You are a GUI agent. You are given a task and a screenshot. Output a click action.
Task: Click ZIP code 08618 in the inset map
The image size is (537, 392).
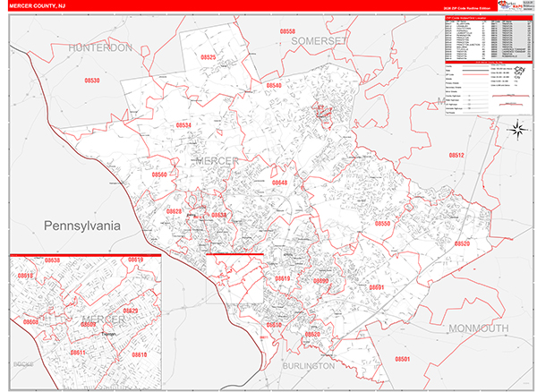click(25, 276)
